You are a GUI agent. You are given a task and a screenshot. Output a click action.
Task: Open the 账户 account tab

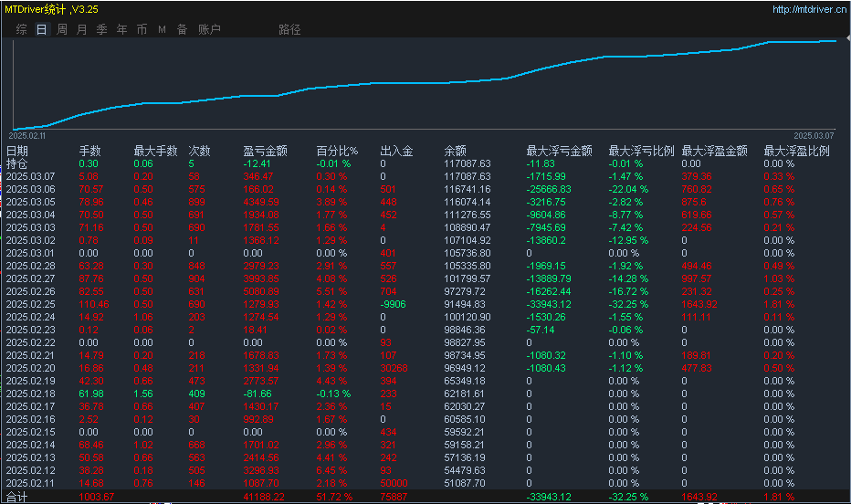[209, 29]
